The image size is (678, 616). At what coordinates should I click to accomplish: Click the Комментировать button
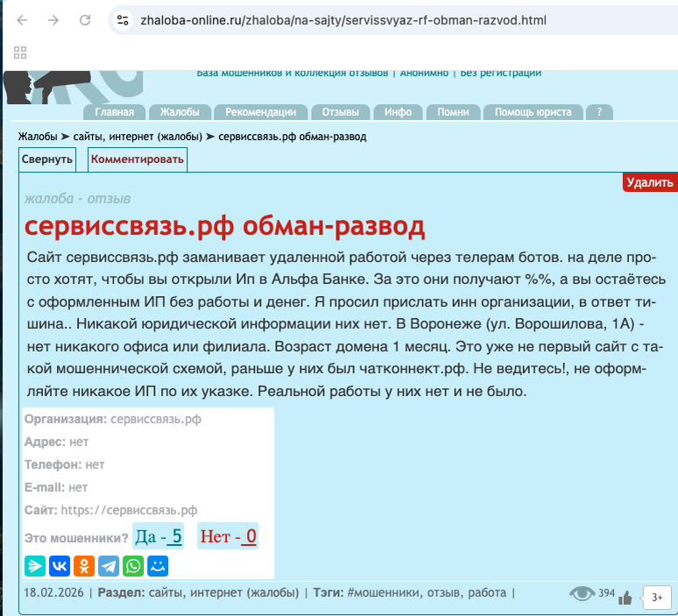(x=138, y=159)
